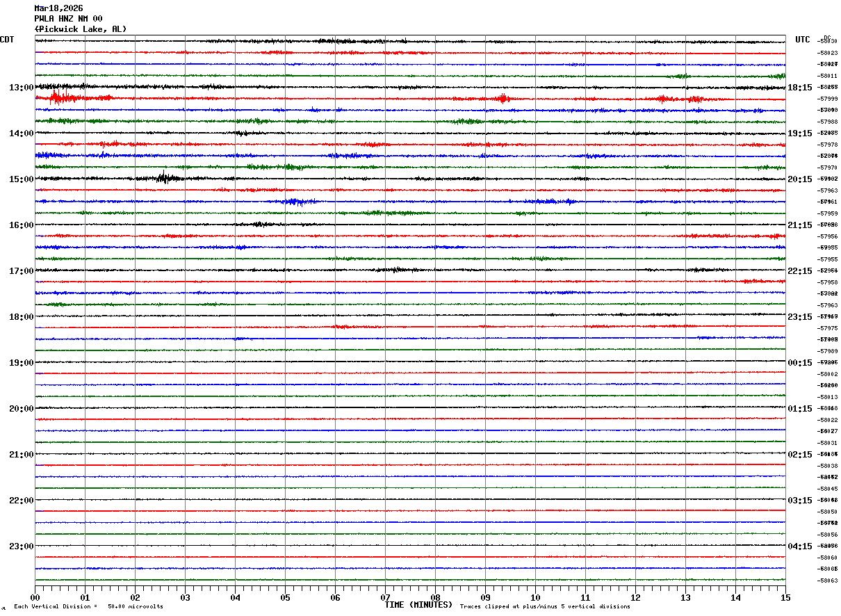The image size is (841, 616).
Task: Click the 18:15 UTC time label
Action: coord(800,88)
